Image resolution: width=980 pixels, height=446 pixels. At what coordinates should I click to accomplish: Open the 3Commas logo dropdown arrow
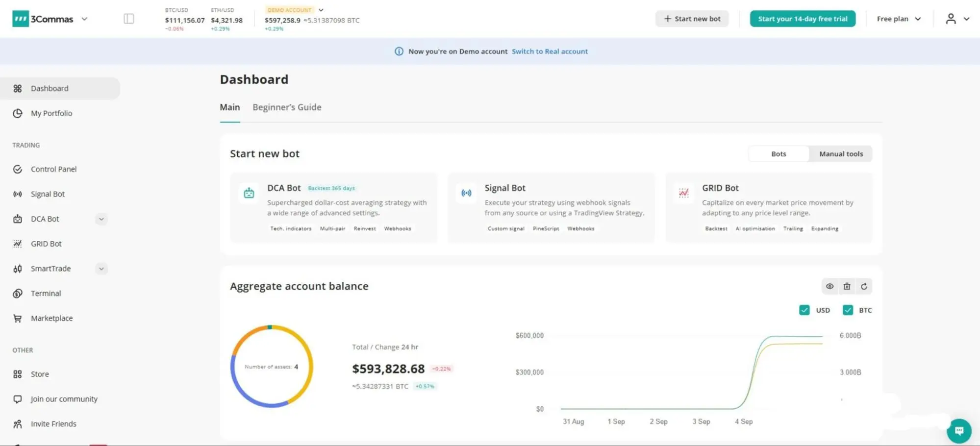tap(84, 19)
